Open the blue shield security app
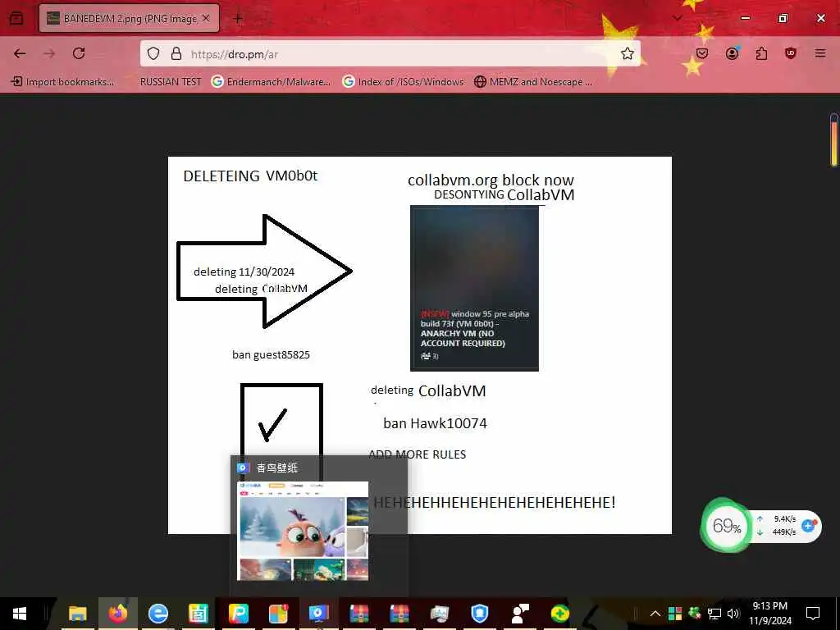840x630 pixels. [479, 614]
